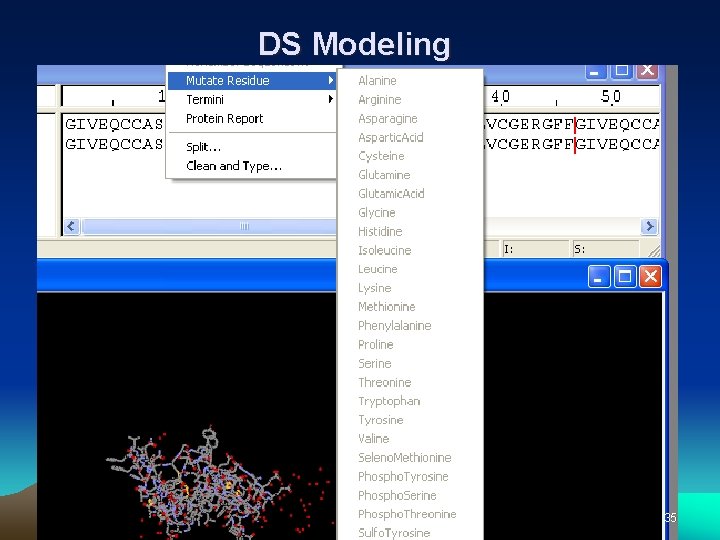Image resolution: width=720 pixels, height=540 pixels.
Task: Select PhosphoThreonine in residue list
Action: click(x=407, y=514)
